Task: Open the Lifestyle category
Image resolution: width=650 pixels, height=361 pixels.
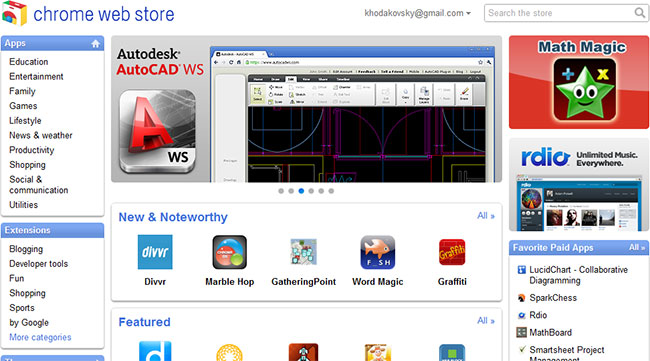Action: (25, 121)
